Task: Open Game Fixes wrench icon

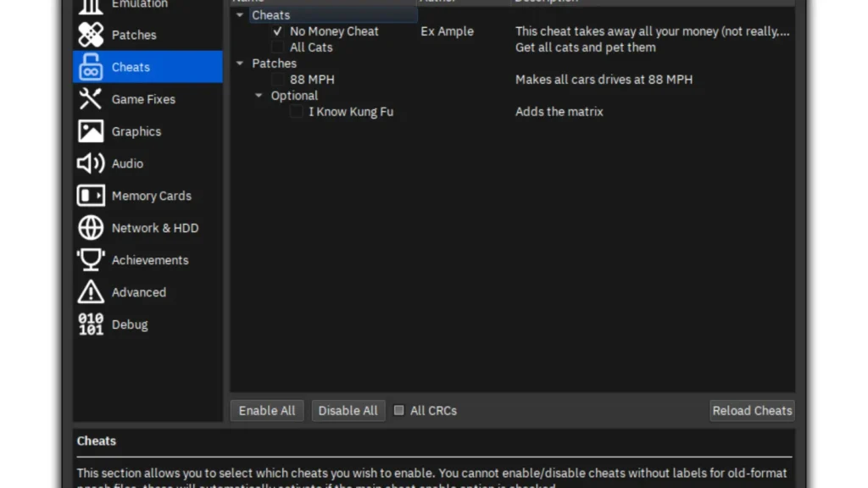Action: point(91,99)
